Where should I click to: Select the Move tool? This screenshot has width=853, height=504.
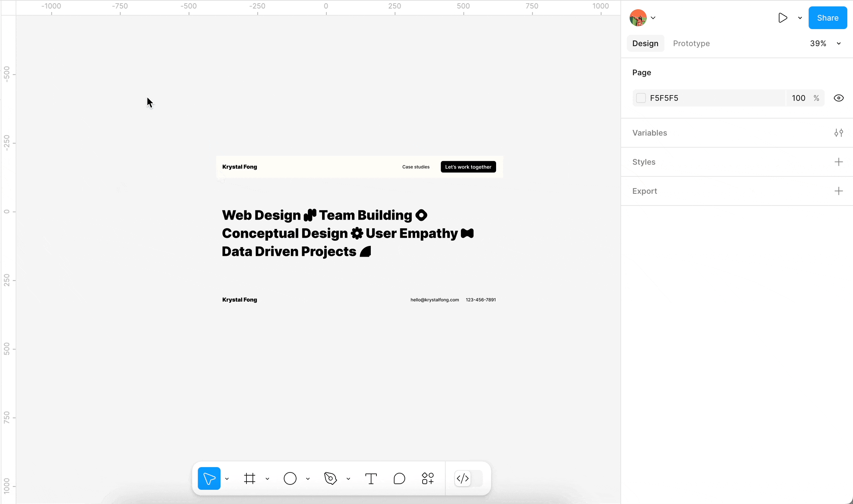(209, 478)
